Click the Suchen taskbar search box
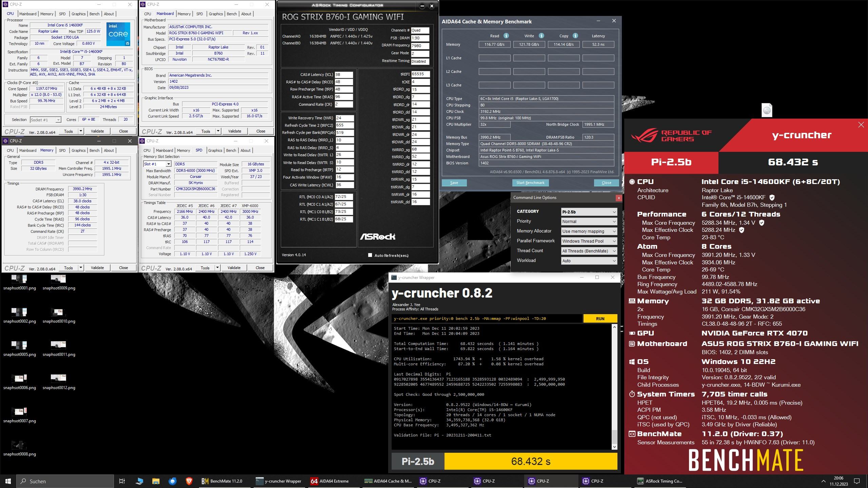Image resolution: width=868 pixels, height=488 pixels. [65, 481]
